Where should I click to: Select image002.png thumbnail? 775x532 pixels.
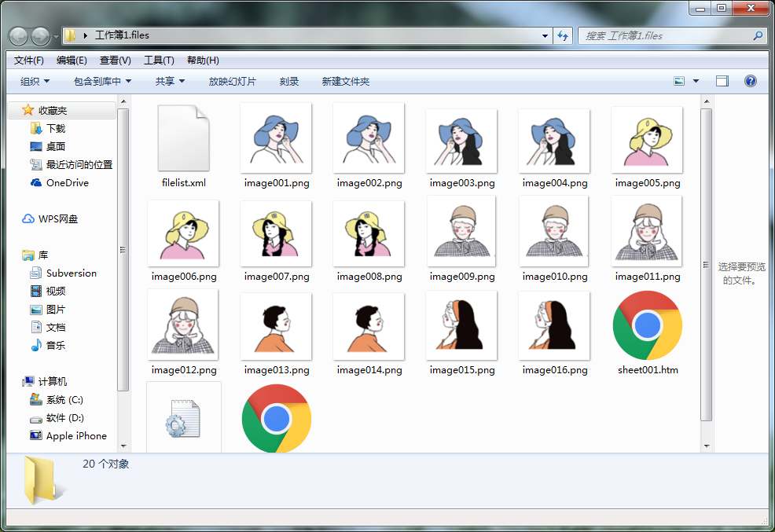pyautogui.click(x=369, y=138)
